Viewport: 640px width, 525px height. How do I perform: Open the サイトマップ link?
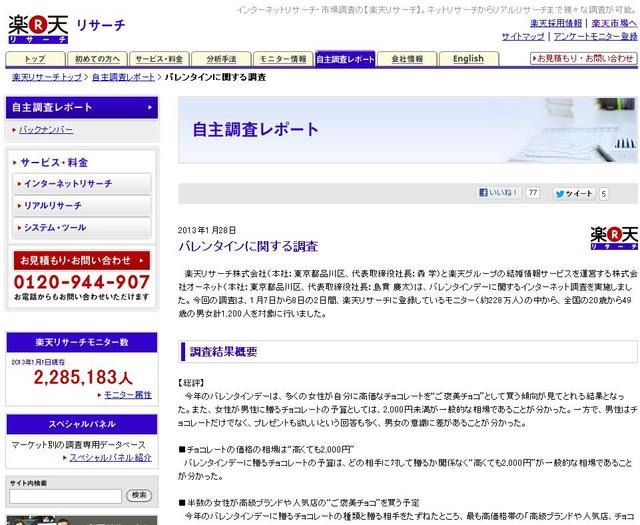523,36
